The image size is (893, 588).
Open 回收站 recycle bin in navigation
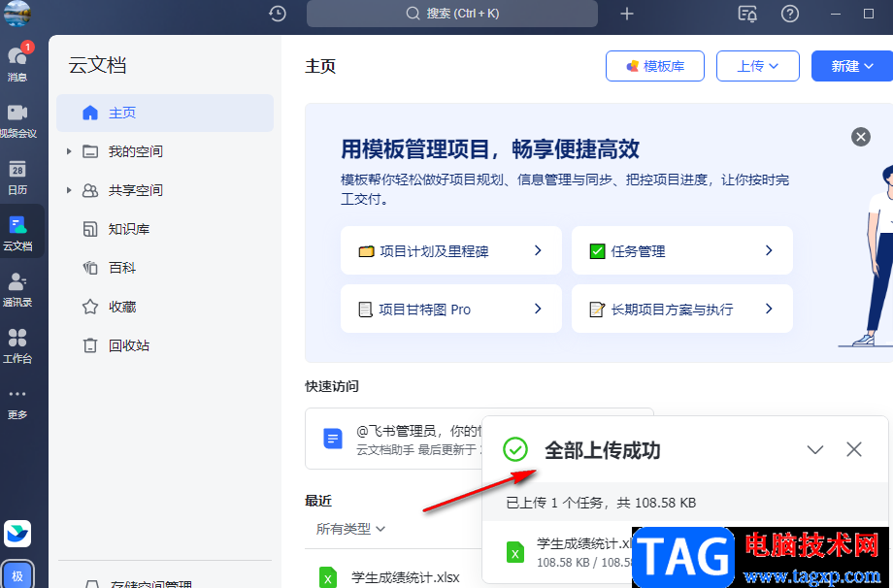coord(129,345)
